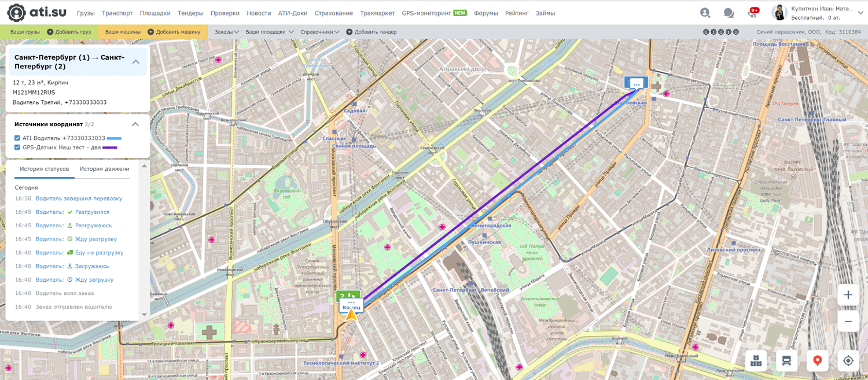Image resolution: width=868 pixels, height=380 pixels.
Task: Zoom out the map with minus button
Action: pyautogui.click(x=848, y=321)
